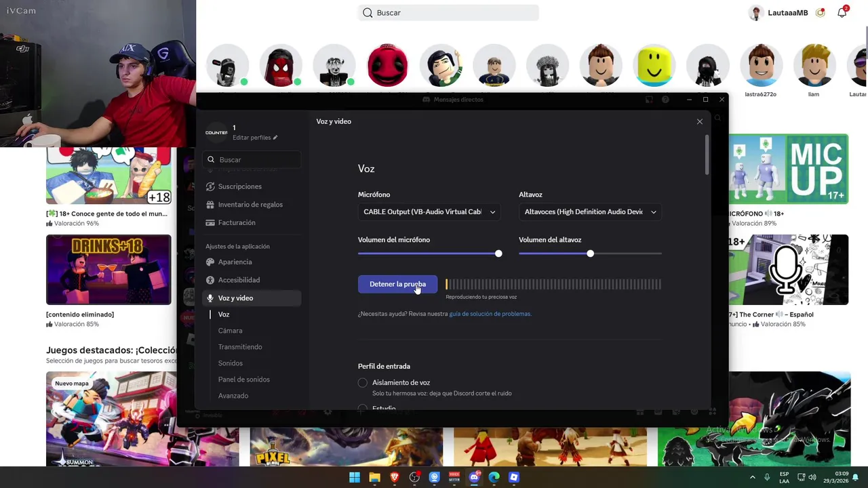Screen dimensions: 868x488
Task: Open MIC UP 17+ game thumbnail
Action: [x=789, y=169]
